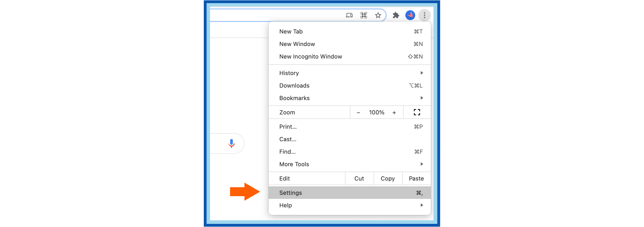Expand the History submenu
This screenshot has height=227, width=644.
point(349,73)
